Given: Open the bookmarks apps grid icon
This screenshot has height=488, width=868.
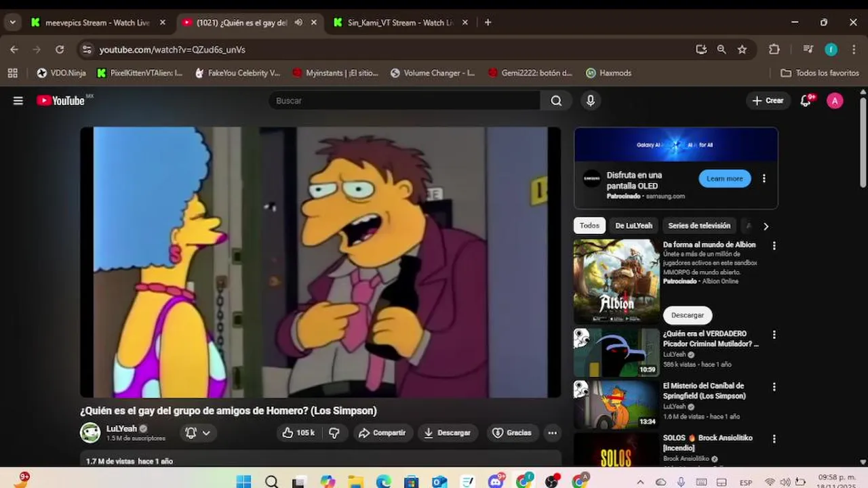Looking at the screenshot, I should coord(12,73).
